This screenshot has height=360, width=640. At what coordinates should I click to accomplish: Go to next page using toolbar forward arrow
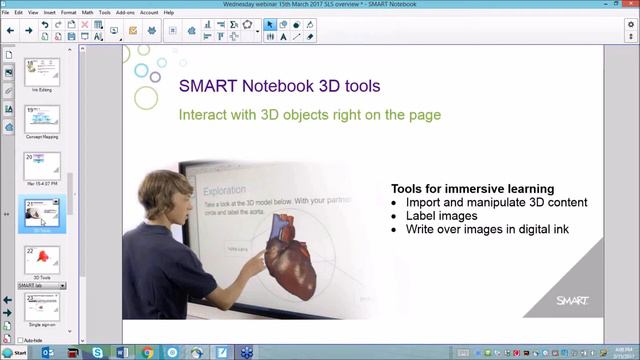click(x=29, y=31)
